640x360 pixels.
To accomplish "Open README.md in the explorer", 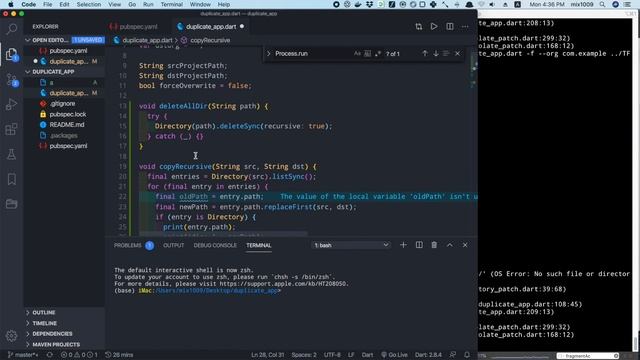I will [67, 124].
